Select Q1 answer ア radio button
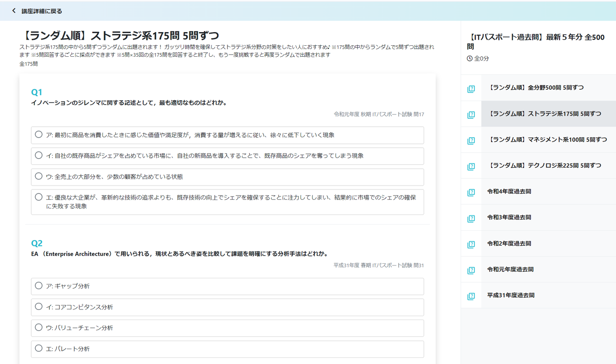616x364 pixels. [x=39, y=135]
